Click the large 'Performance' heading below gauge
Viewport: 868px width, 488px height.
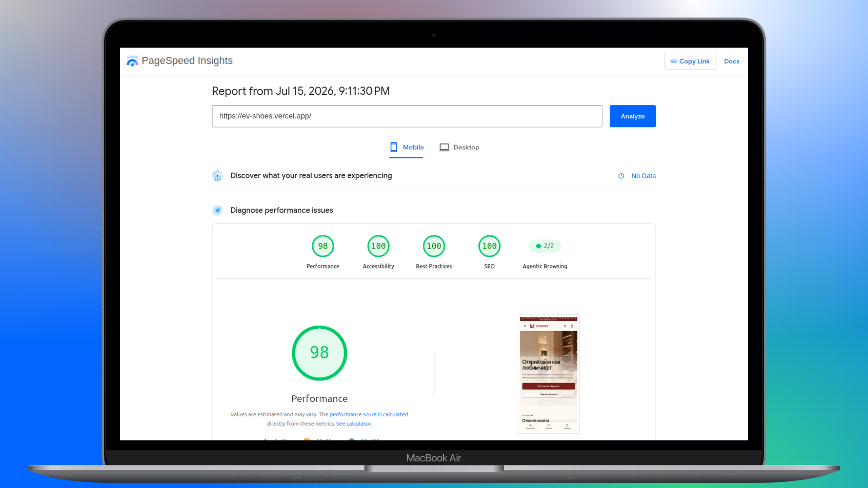320,399
